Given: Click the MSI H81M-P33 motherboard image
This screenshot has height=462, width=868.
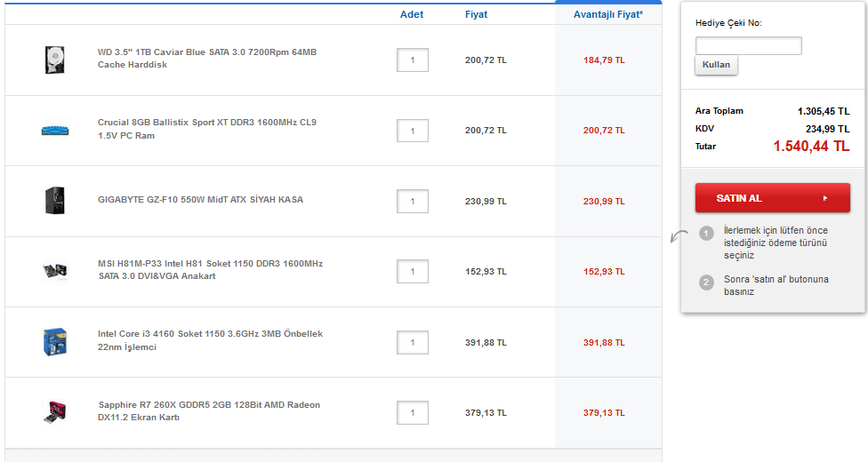Looking at the screenshot, I should coord(55,271).
